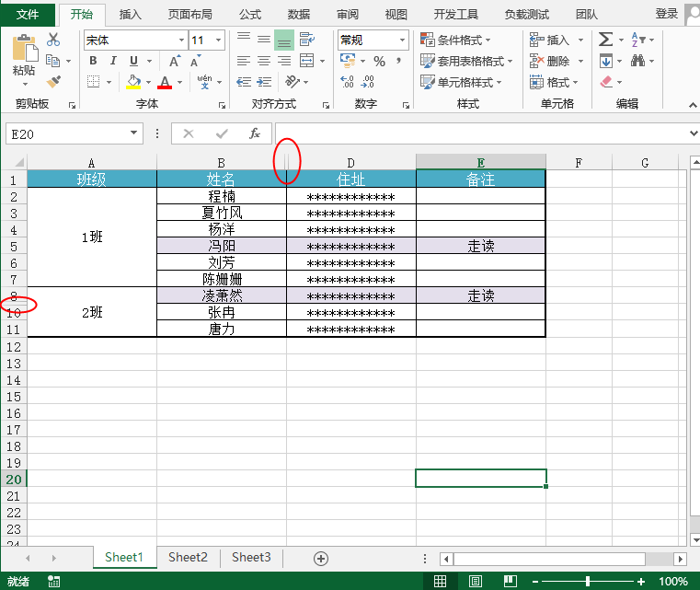The height and width of the screenshot is (590, 700).
Task: Click the 格式 cells button
Action: pyautogui.click(x=554, y=82)
